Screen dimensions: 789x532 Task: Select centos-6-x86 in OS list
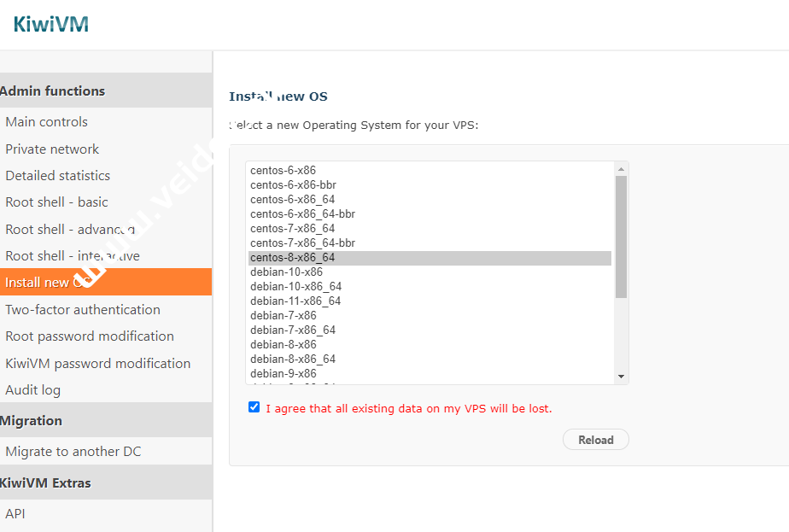[430, 170]
